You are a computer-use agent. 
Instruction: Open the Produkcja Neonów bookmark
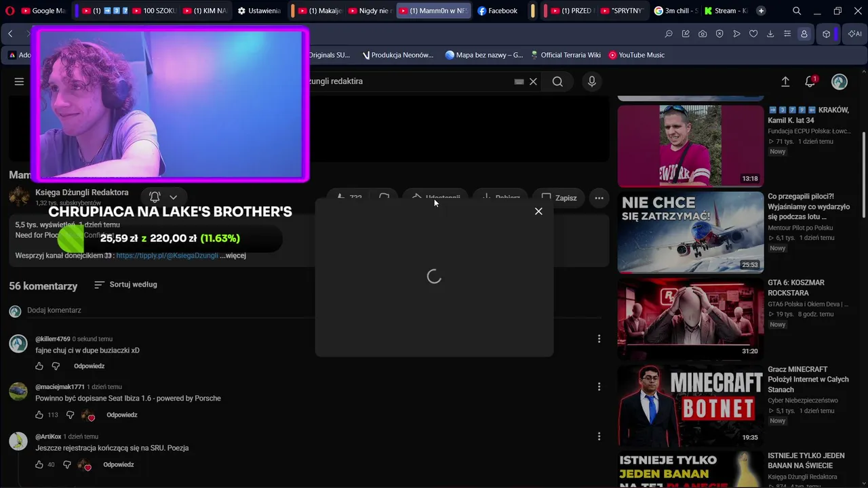pos(398,55)
